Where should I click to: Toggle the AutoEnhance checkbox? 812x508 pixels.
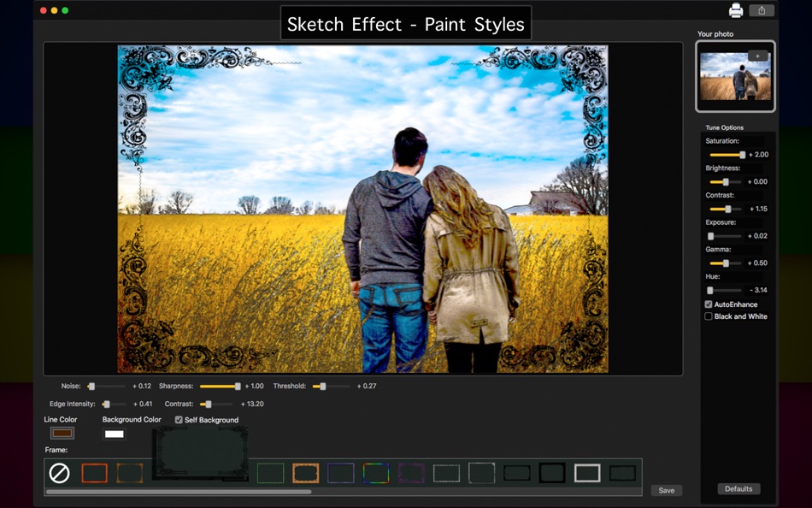click(709, 304)
